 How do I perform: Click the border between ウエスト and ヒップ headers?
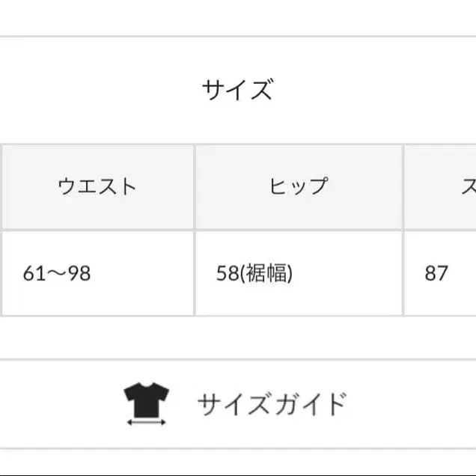click(195, 186)
